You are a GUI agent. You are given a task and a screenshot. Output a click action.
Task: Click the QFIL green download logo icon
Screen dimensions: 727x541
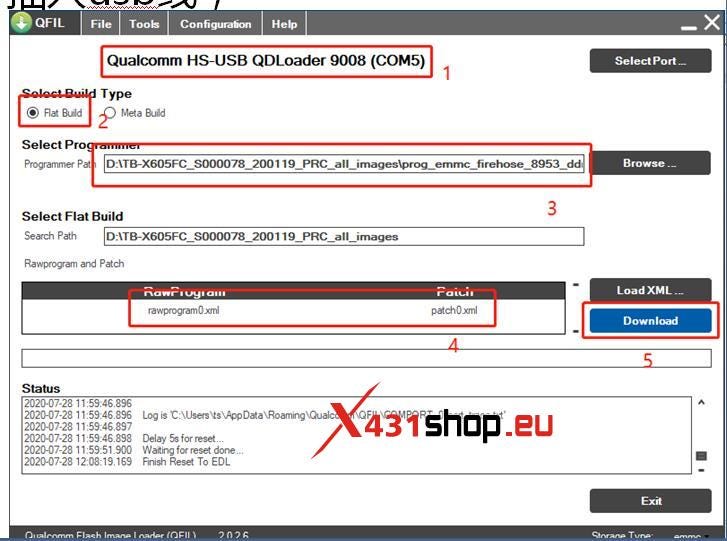pyautogui.click(x=21, y=23)
